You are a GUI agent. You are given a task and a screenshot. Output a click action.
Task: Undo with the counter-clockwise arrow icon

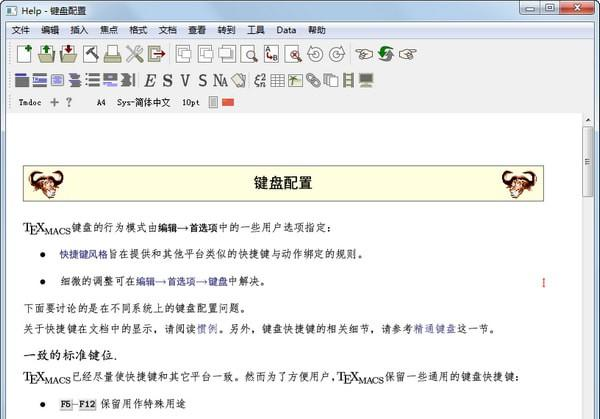(x=315, y=54)
